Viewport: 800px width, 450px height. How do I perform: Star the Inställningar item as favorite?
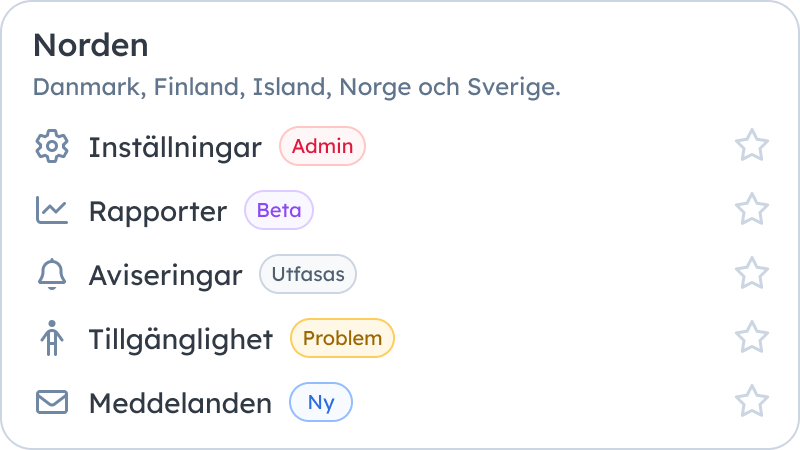[752, 146]
